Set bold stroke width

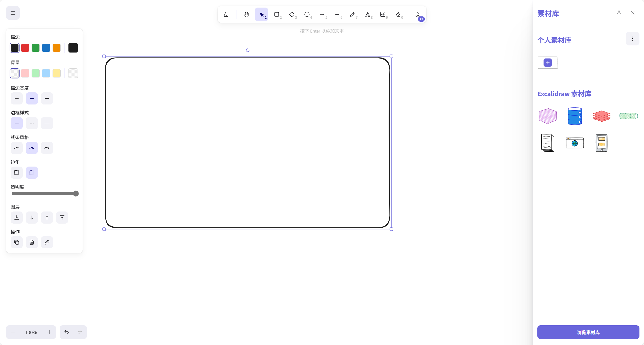point(32,98)
